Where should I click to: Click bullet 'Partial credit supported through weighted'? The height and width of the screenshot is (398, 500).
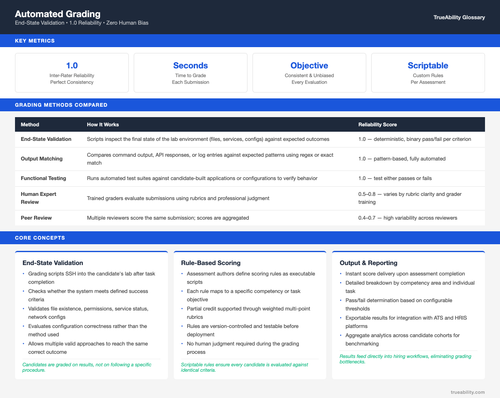click(x=248, y=313)
